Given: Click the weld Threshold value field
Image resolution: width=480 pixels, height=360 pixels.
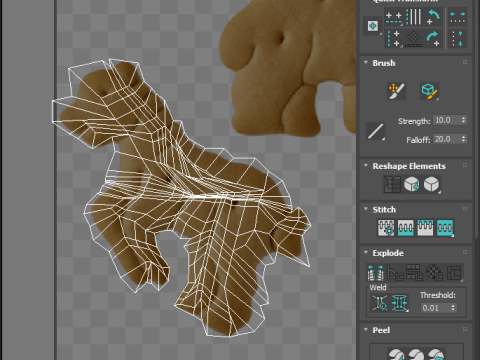Looking at the screenshot, I should (x=435, y=308).
